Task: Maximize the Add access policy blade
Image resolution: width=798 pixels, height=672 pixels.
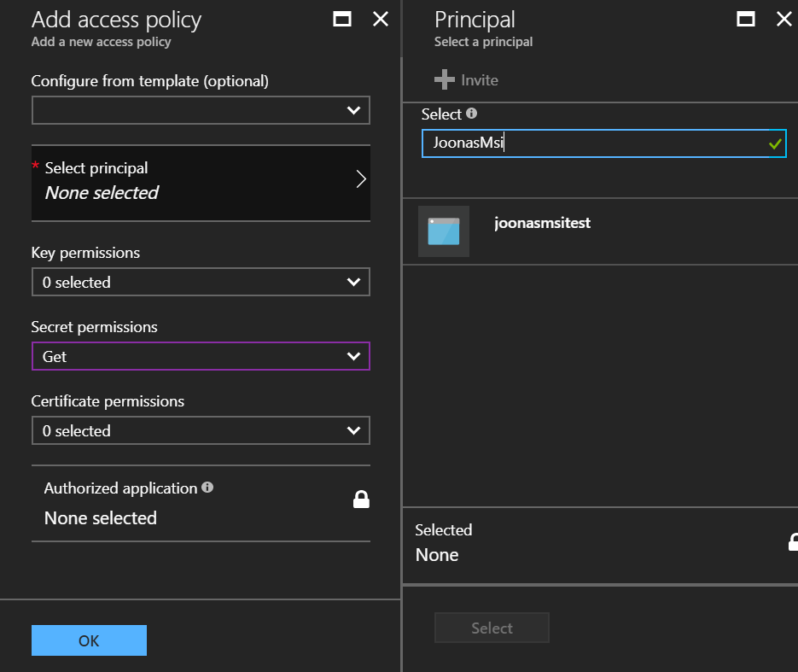Action: pyautogui.click(x=342, y=20)
